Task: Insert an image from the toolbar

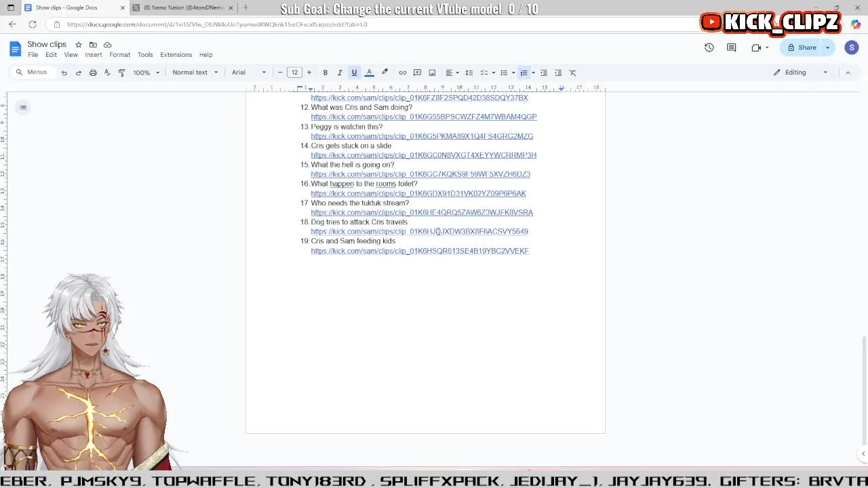Action: tap(432, 73)
